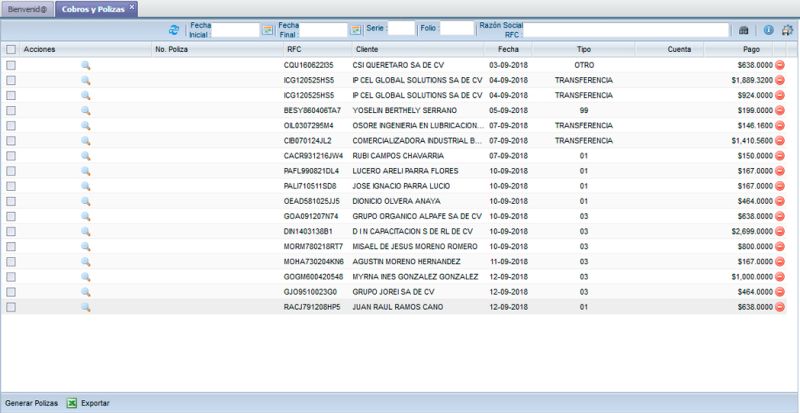Sort by the Fecha column header

508,49
